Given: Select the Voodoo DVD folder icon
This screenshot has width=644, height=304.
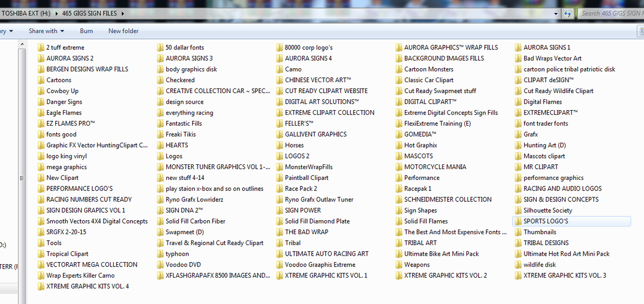Looking at the screenshot, I should [160, 264].
